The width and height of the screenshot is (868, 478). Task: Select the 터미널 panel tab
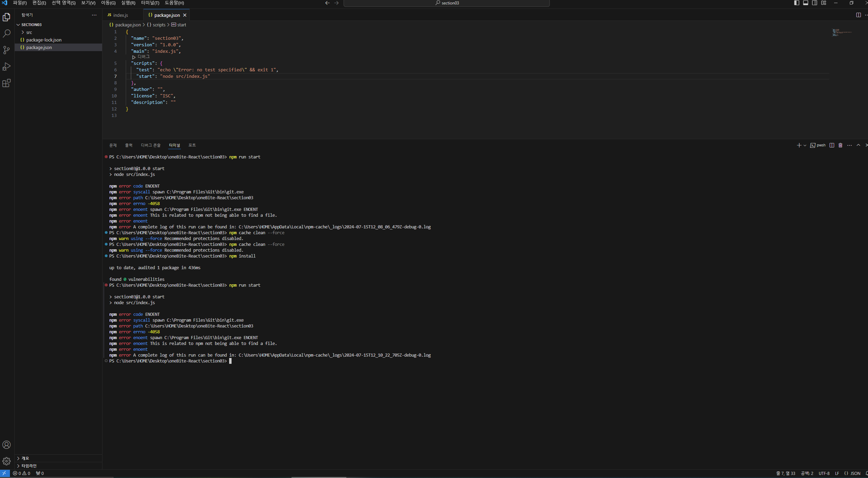click(174, 145)
